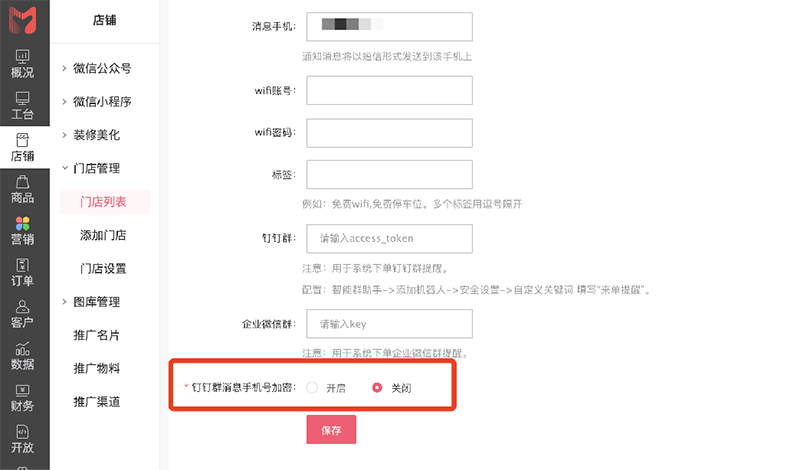
Task: Focus the 钉钉群 access_token input field
Action: (389, 238)
